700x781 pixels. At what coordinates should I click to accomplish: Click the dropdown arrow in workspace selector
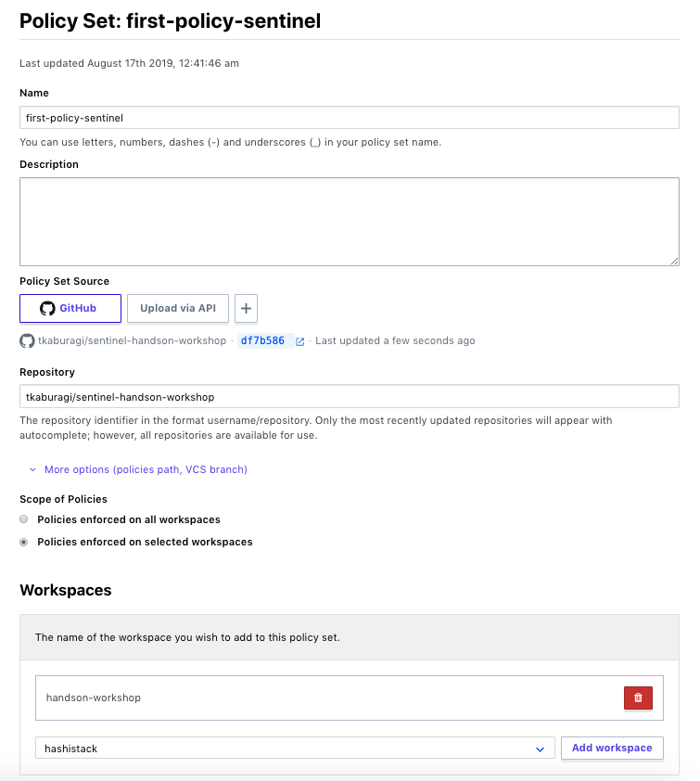[x=540, y=749]
